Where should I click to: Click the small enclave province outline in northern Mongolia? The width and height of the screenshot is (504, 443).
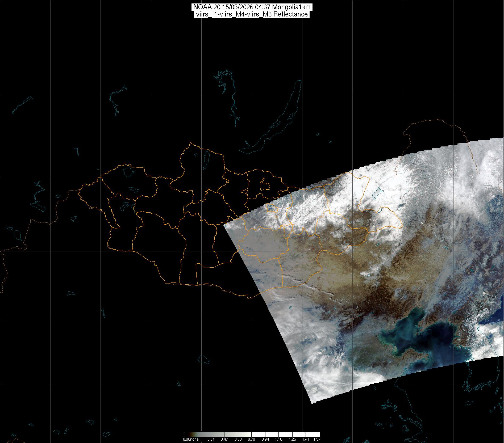pyautogui.click(x=265, y=184)
